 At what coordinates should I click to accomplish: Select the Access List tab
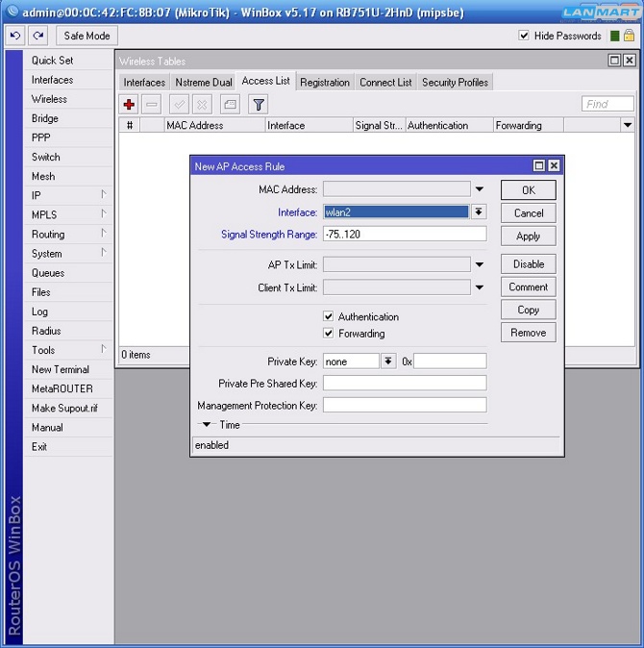point(265,81)
